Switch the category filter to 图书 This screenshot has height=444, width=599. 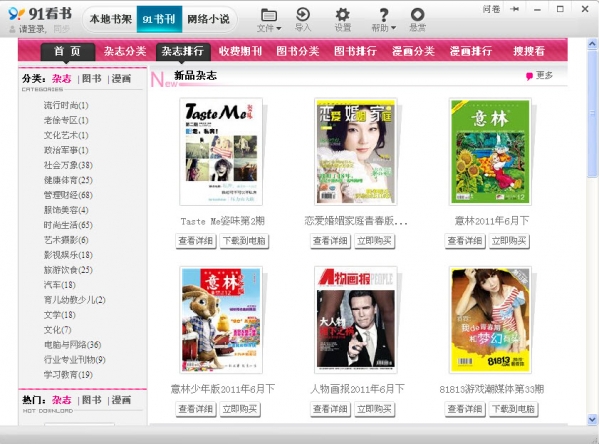(92, 78)
